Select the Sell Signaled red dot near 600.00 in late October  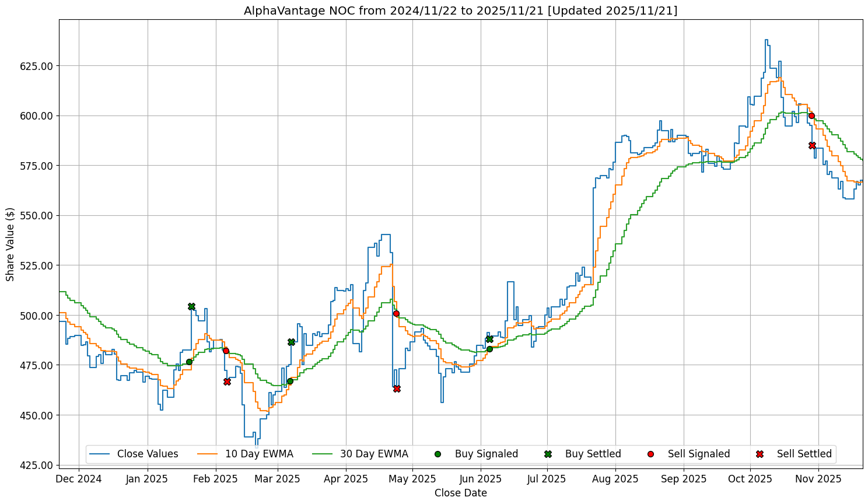point(811,116)
